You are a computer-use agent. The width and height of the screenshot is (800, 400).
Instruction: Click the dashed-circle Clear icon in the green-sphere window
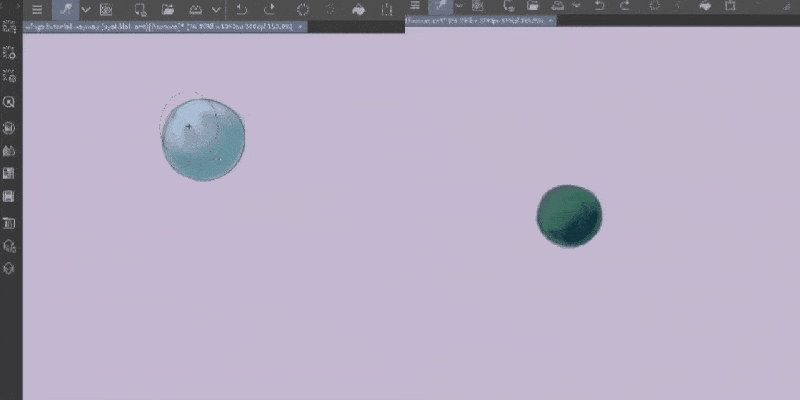pyautogui.click(x=655, y=5)
